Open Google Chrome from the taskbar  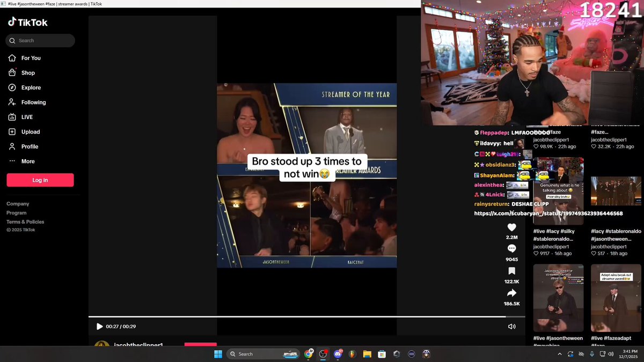coord(309,354)
